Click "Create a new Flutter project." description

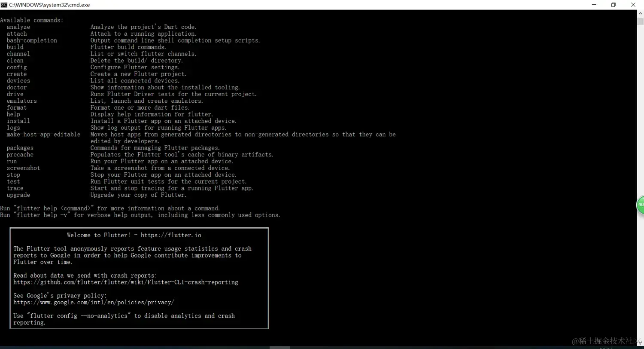(138, 74)
